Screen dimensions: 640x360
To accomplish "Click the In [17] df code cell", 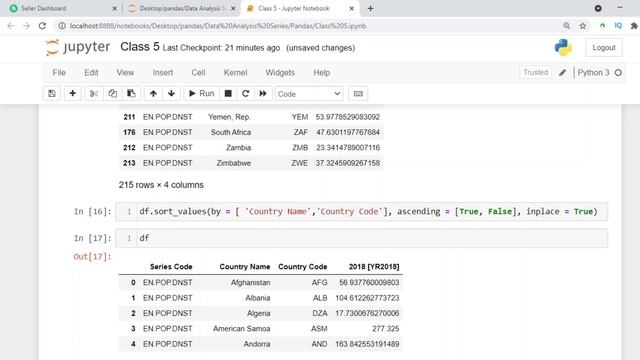I will coord(361,238).
